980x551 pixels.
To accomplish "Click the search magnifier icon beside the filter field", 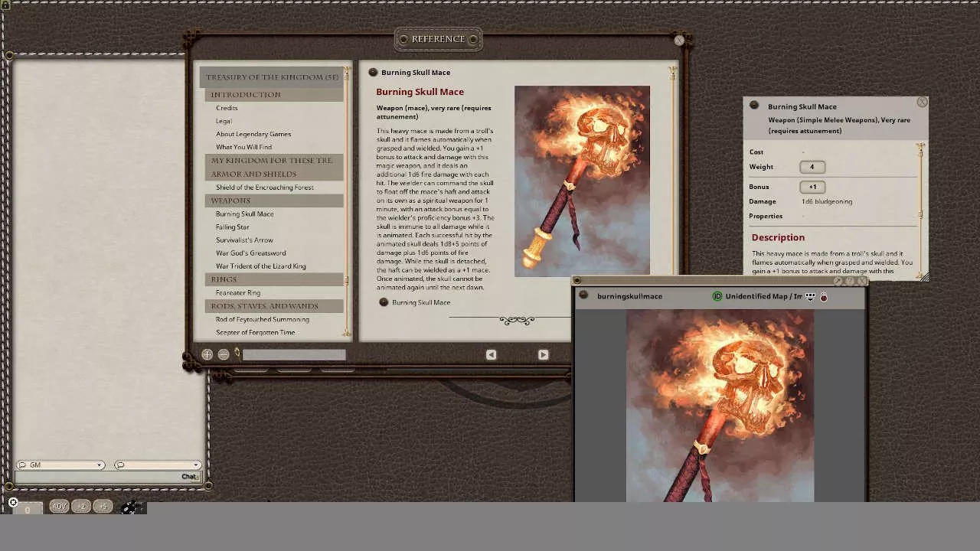I will point(237,354).
